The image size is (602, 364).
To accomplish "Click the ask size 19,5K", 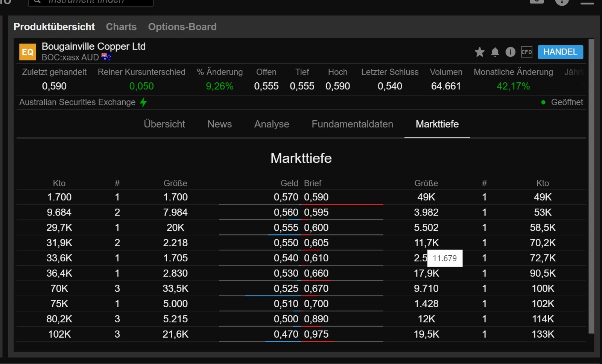I will 426,334.
